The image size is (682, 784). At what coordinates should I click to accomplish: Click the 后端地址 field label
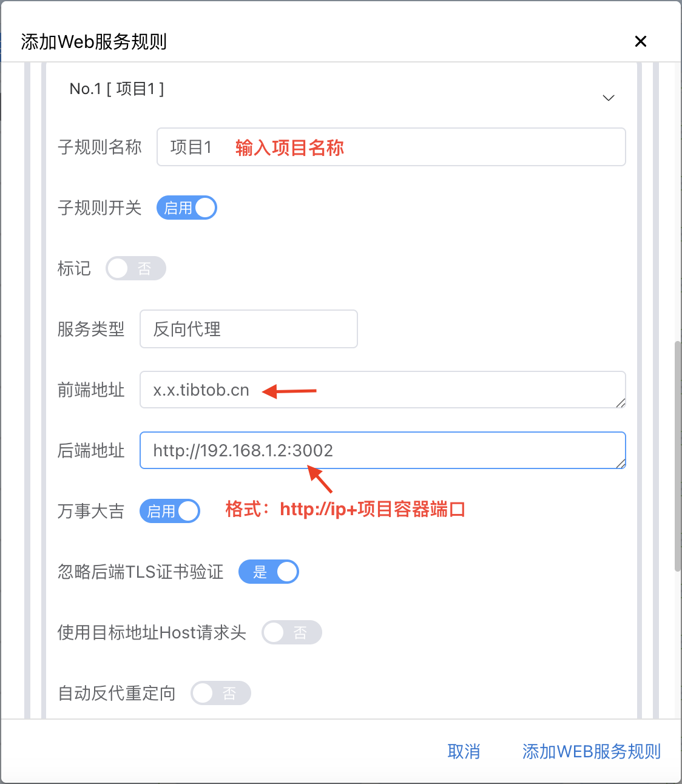(91, 450)
